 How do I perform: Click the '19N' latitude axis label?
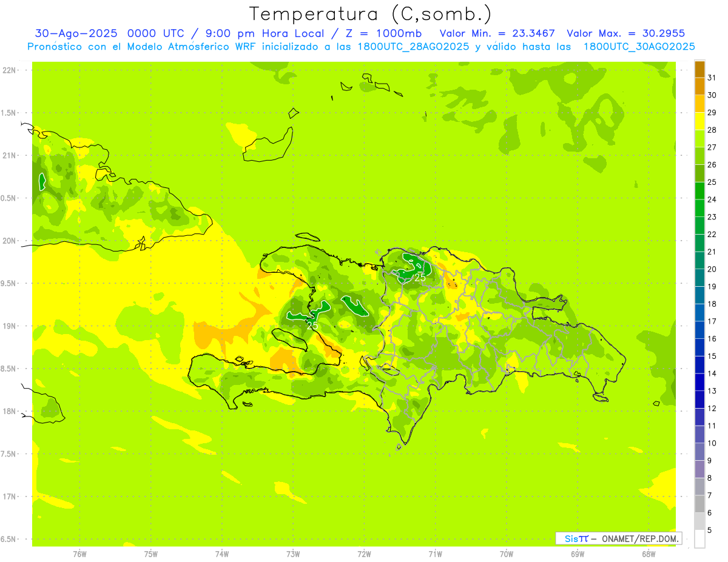point(8,326)
